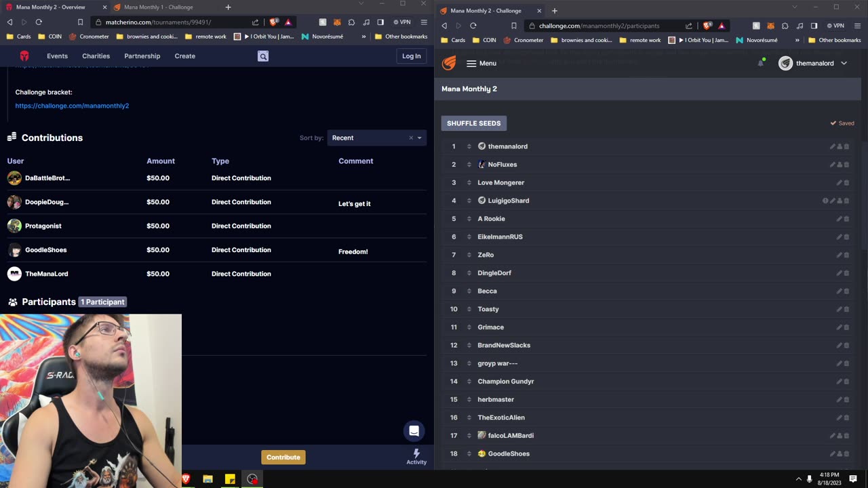
Task: Click user icon on GoodleShoes row
Action: [x=840, y=454]
